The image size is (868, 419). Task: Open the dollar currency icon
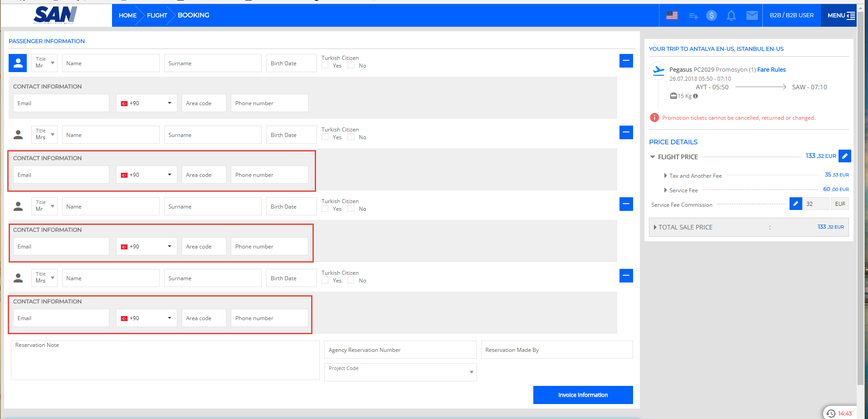click(x=711, y=15)
